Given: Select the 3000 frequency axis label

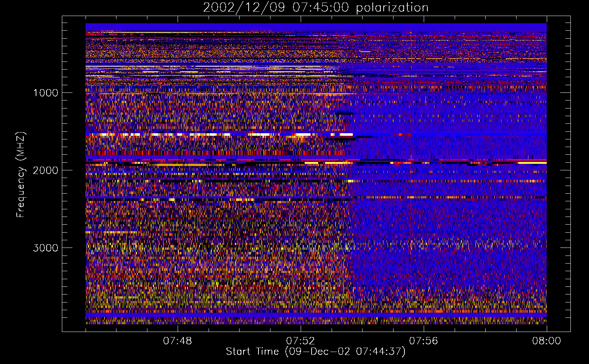Looking at the screenshot, I should point(46,248).
